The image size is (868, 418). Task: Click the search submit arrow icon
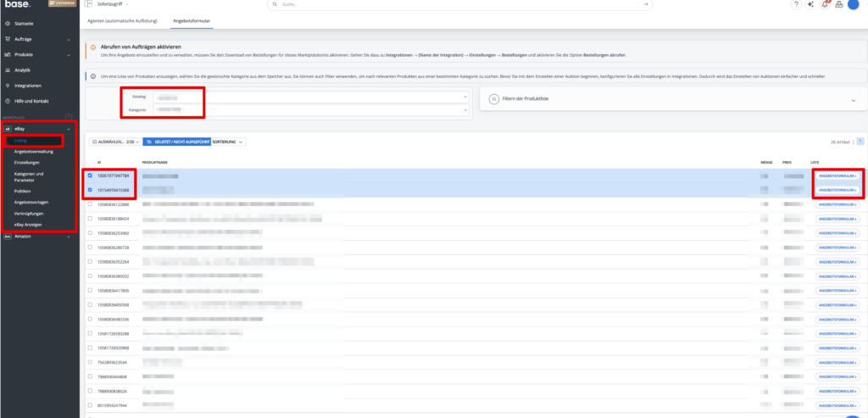pos(645,4)
